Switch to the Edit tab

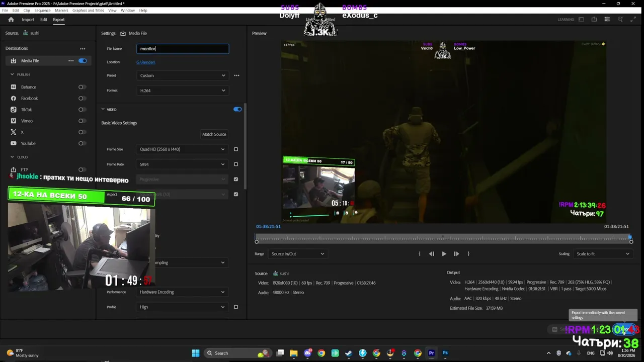tap(44, 20)
